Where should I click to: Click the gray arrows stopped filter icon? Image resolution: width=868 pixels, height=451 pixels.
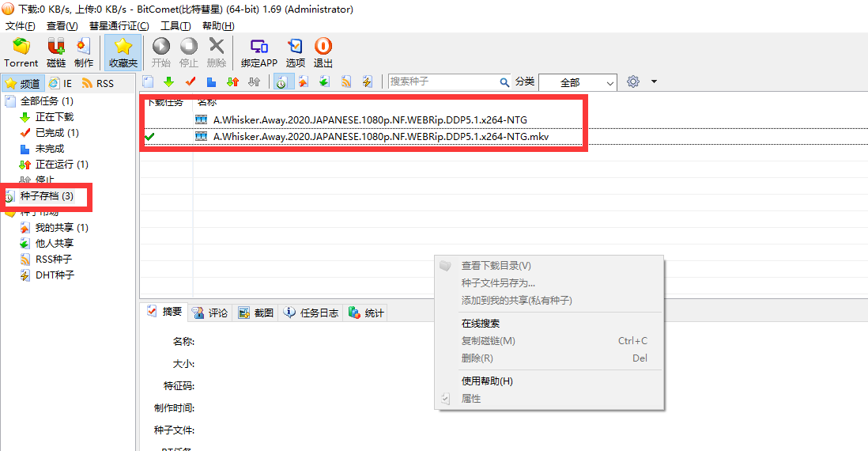[254, 82]
